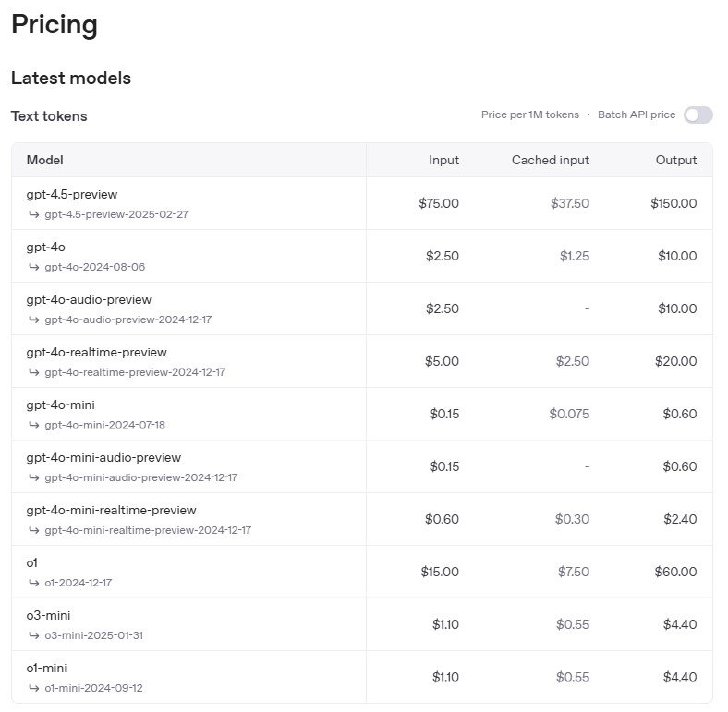Click the arrow icon beside gpt-4o-mini-2024-07-18

34,425
